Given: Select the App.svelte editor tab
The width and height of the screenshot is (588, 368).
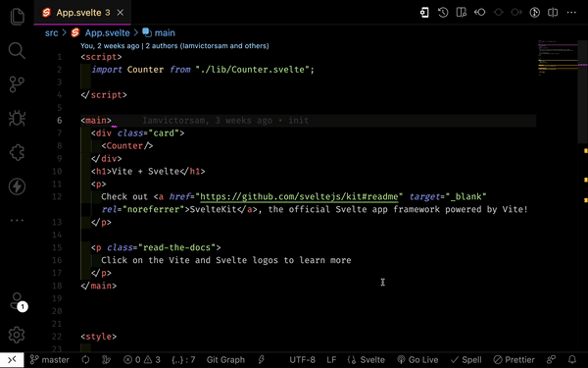Looking at the screenshot, I should (81, 13).
